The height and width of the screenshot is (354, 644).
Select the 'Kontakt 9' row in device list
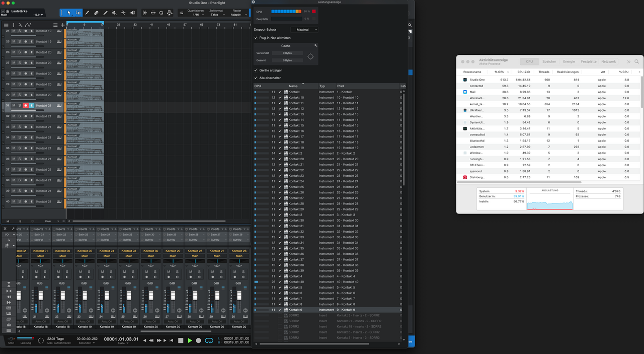(x=328, y=310)
